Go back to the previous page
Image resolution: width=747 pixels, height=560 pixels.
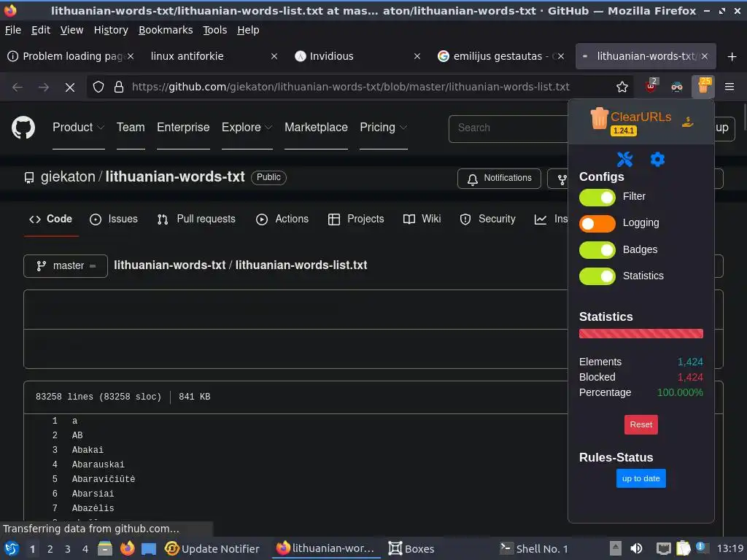pos(18,87)
